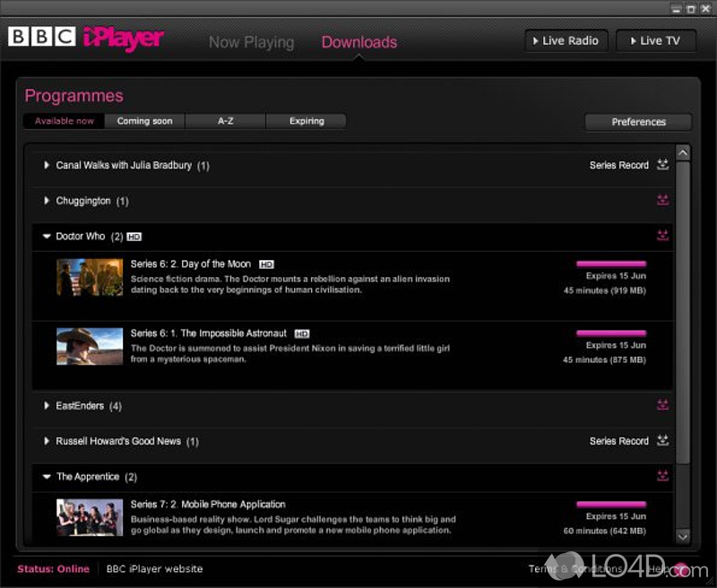Click the Series Record icon for Canal Walks
Viewport: 717px width, 588px height.
pos(662,165)
